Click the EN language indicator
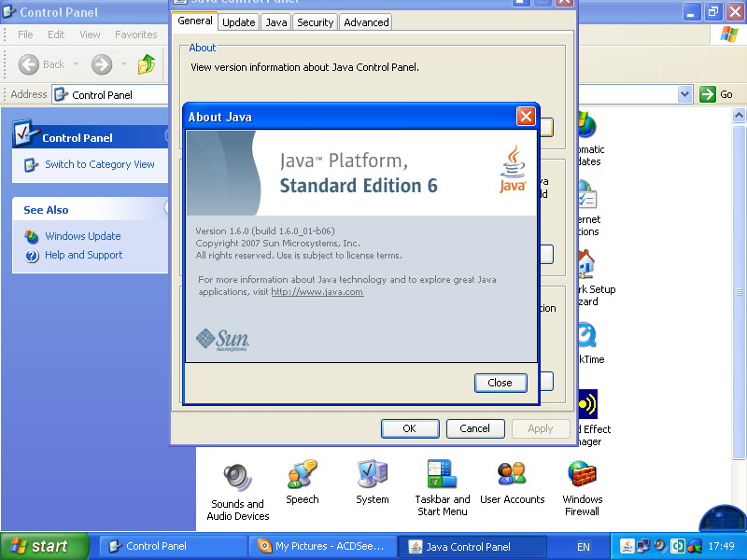The height and width of the screenshot is (560, 747). click(x=583, y=547)
